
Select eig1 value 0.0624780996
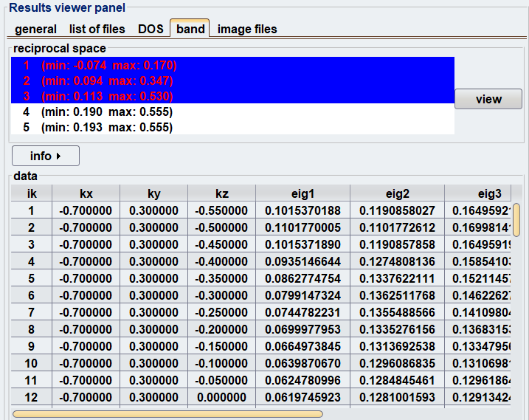tap(302, 380)
